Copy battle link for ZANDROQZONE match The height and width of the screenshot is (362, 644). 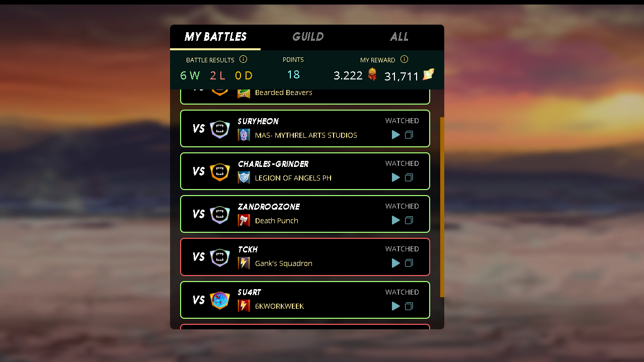pyautogui.click(x=409, y=220)
